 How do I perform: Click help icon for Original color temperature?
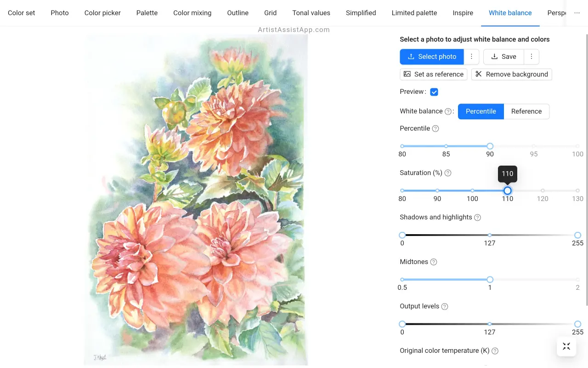(x=495, y=351)
